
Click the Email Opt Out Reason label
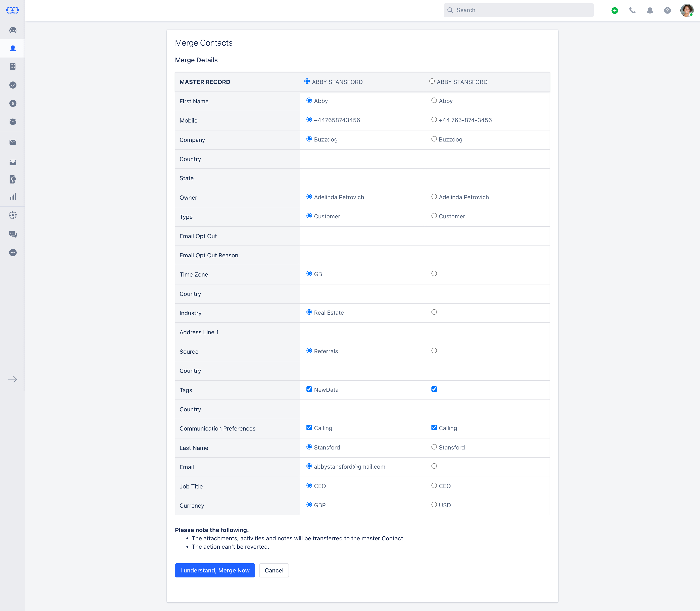pos(209,255)
